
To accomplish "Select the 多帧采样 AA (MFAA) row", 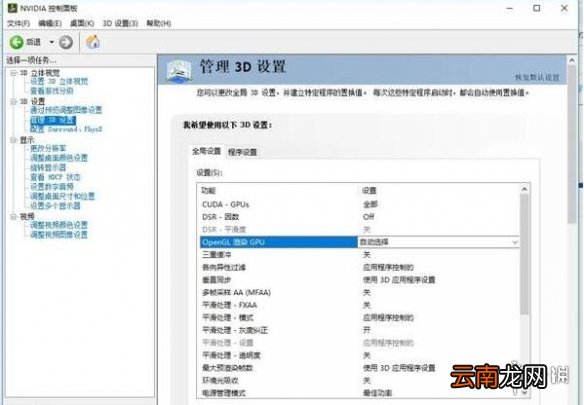I will pyautogui.click(x=359, y=292).
